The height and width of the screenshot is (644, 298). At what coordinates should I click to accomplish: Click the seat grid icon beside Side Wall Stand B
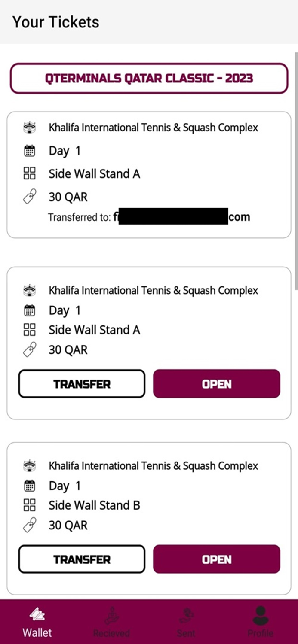29,505
